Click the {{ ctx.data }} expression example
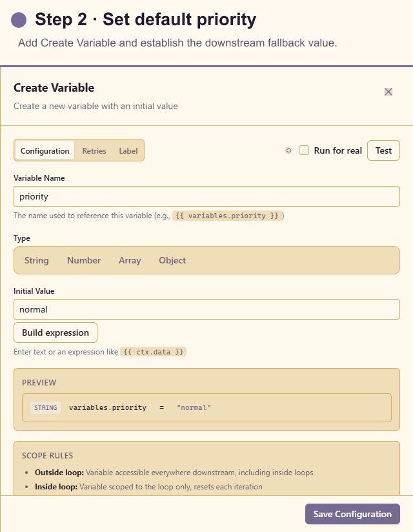 [x=154, y=352]
